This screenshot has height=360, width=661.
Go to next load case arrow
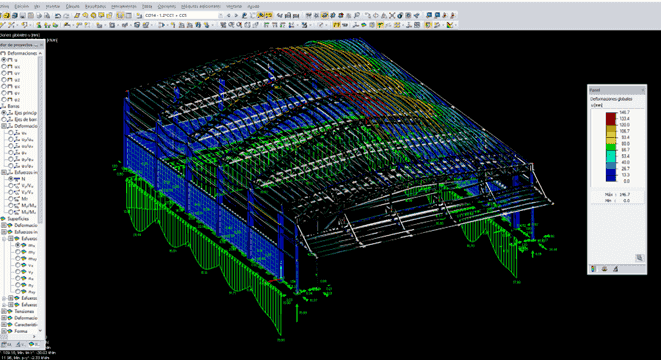pyautogui.click(x=236, y=16)
